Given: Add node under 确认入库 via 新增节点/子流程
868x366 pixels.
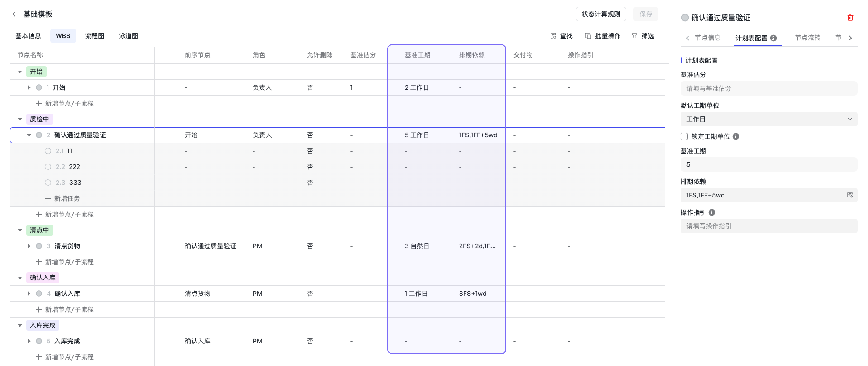Looking at the screenshot, I should pyautogui.click(x=65, y=309).
